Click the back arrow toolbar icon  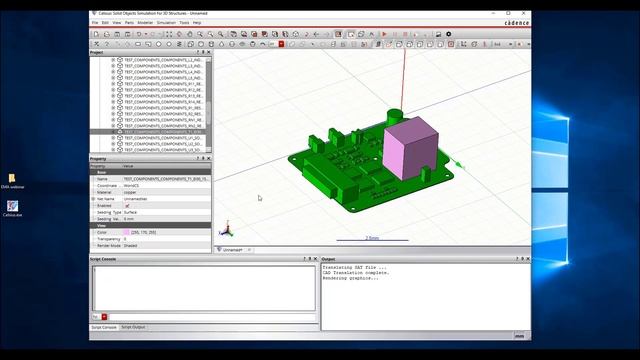click(x=316, y=34)
